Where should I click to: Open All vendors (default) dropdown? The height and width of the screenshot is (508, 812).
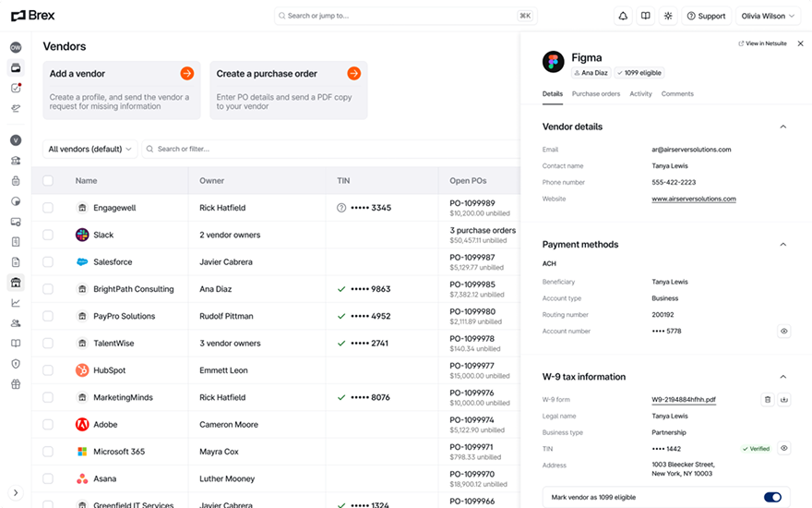coord(90,149)
